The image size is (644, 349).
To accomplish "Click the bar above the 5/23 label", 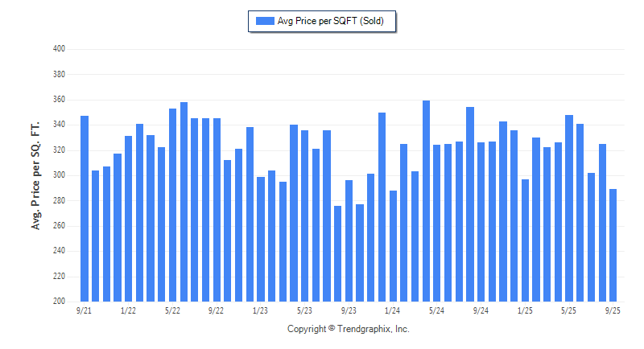I will tap(305, 216).
